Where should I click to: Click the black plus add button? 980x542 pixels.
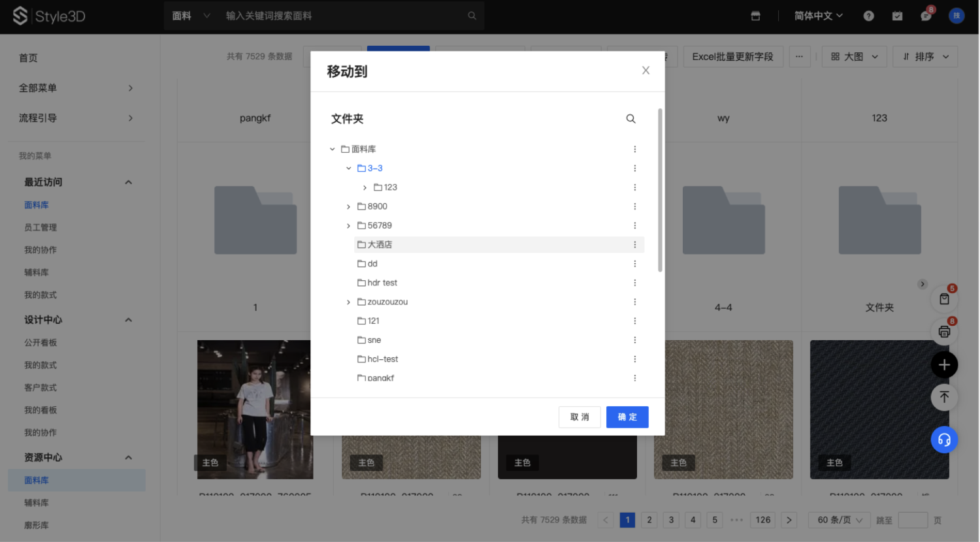(944, 365)
